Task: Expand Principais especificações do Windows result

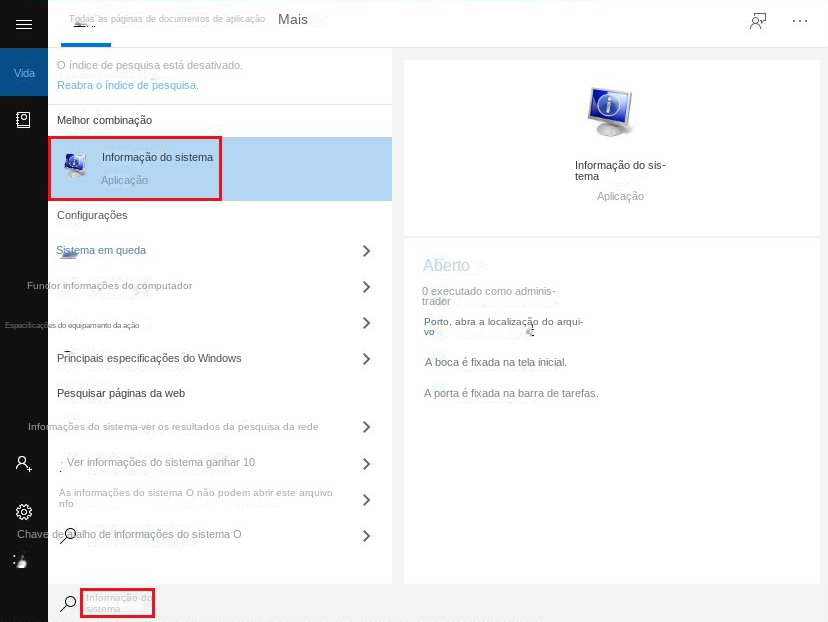Action: pyautogui.click(x=366, y=358)
